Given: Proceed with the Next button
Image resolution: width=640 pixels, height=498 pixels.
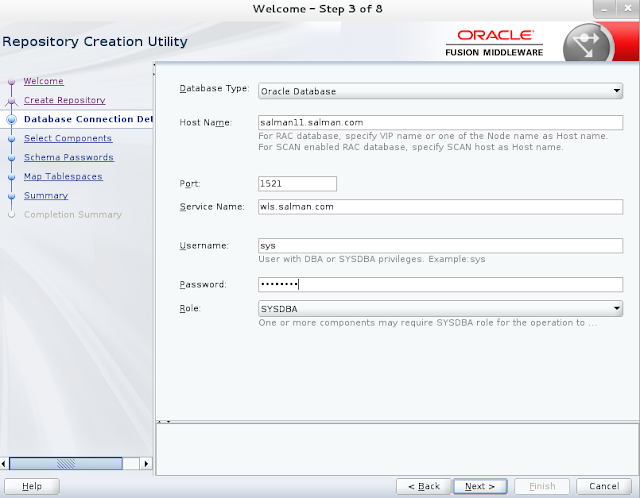Looking at the screenshot, I should [x=480, y=486].
